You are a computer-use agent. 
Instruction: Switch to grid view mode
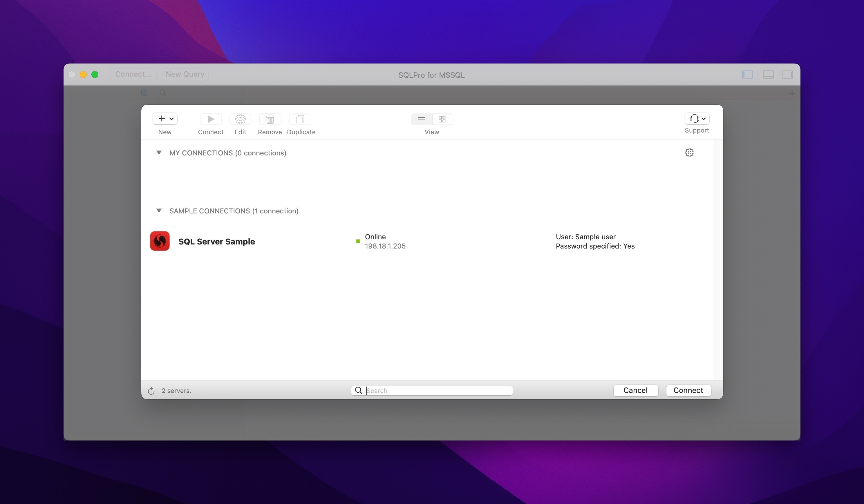442,119
